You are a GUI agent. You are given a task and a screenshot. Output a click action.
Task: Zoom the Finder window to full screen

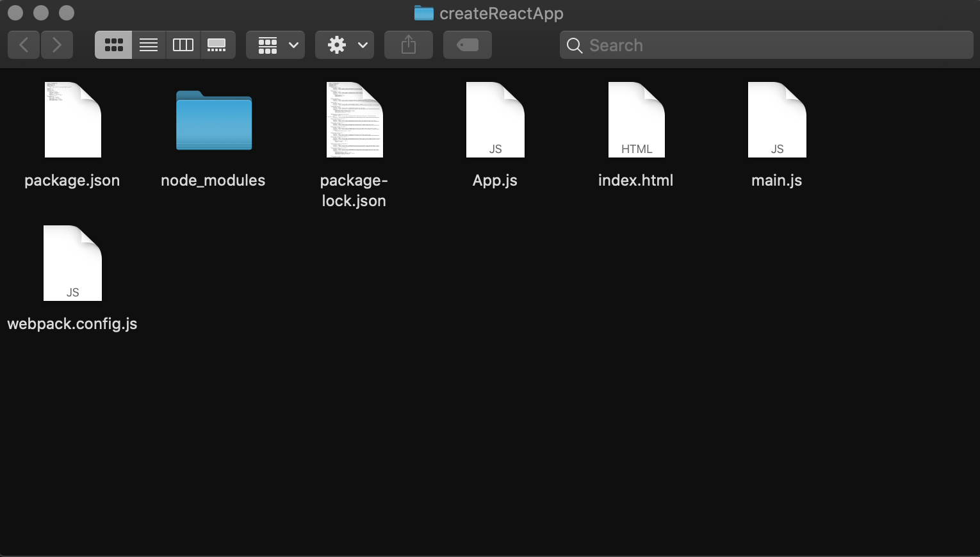67,13
